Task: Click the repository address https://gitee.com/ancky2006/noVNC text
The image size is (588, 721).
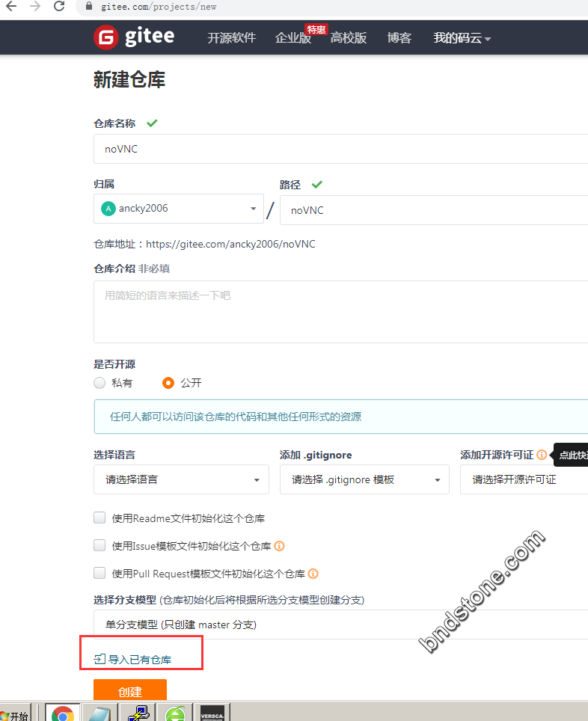Action: 230,244
